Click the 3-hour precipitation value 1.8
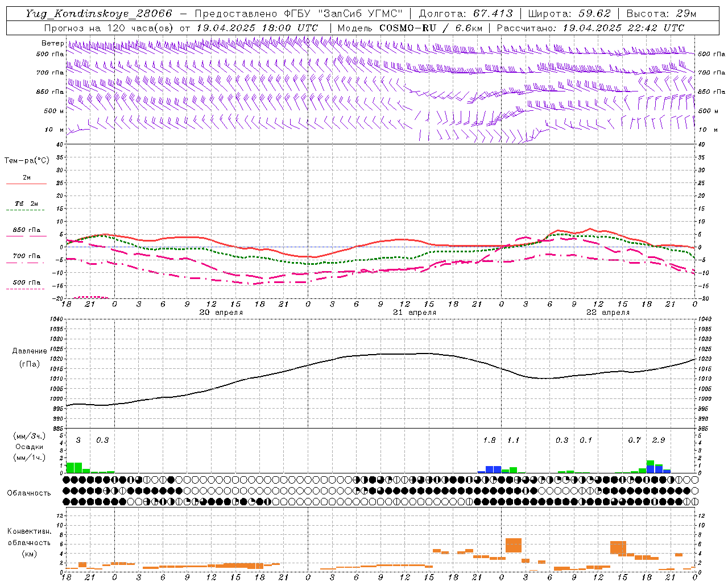The width and height of the screenshot is (728, 582). pos(489,440)
